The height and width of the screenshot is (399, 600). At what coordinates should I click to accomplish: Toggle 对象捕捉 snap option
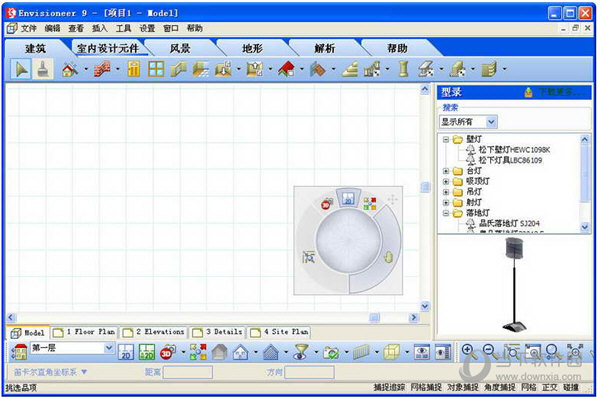[463, 388]
